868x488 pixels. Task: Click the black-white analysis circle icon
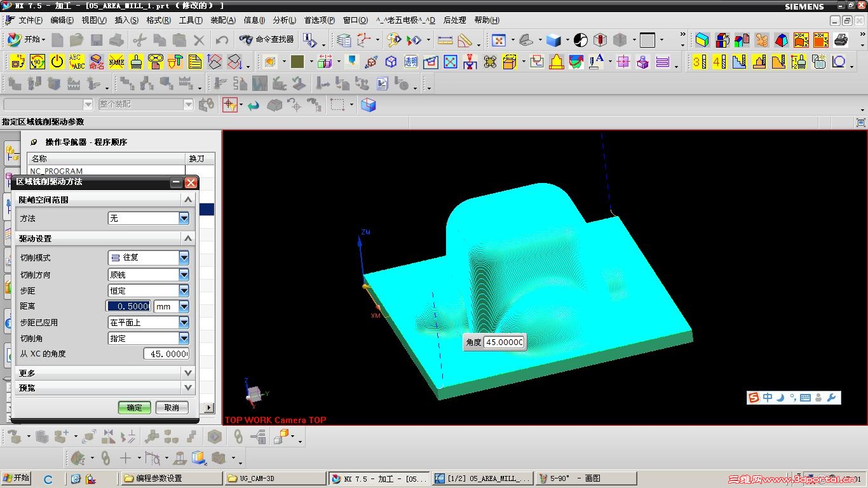[581, 40]
